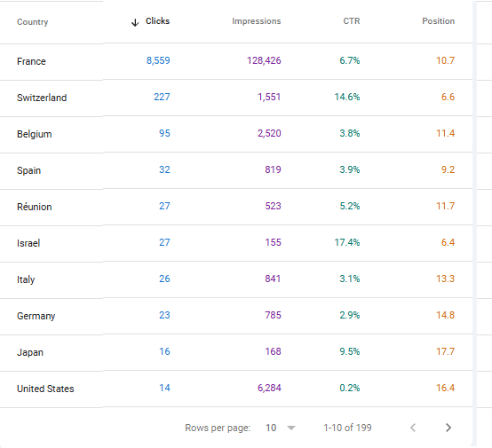The height and width of the screenshot is (448, 492).
Task: Click Belgium impressions value 2,520
Action: coord(269,133)
